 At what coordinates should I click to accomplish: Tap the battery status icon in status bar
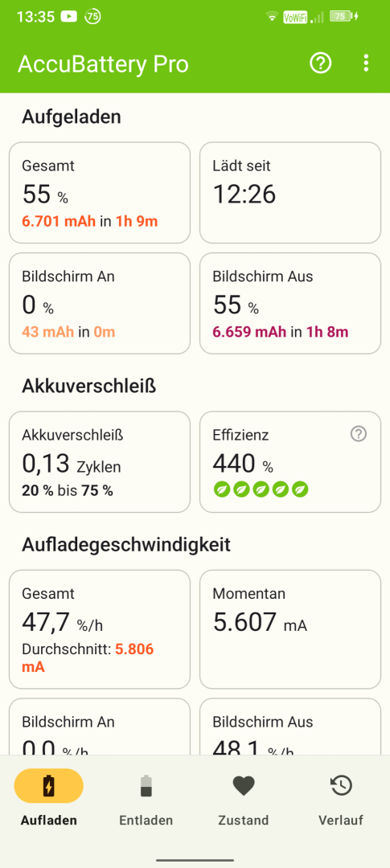[x=344, y=17]
